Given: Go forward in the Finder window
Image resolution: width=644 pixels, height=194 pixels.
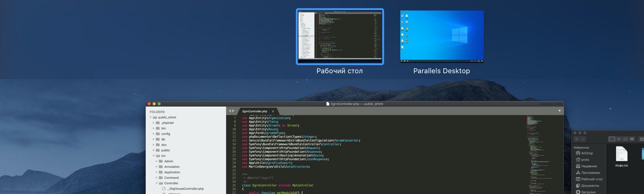Looking at the screenshot, I should pos(583,139).
